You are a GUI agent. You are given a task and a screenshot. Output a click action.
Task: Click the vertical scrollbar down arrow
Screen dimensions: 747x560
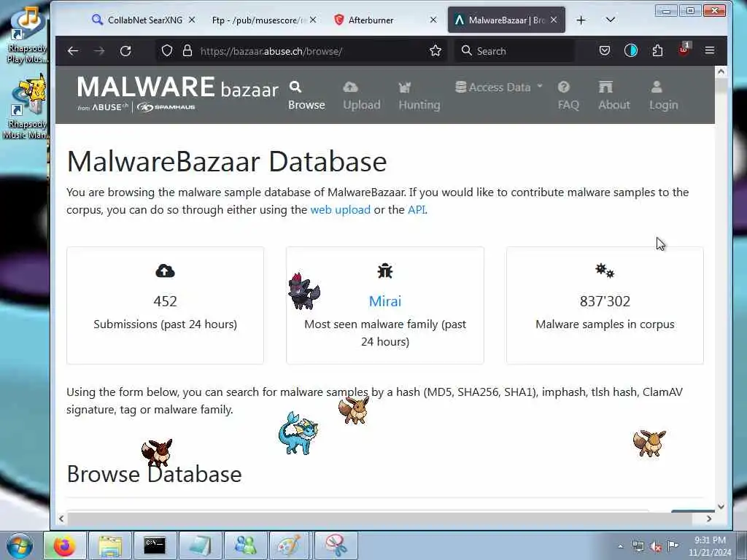click(x=721, y=507)
